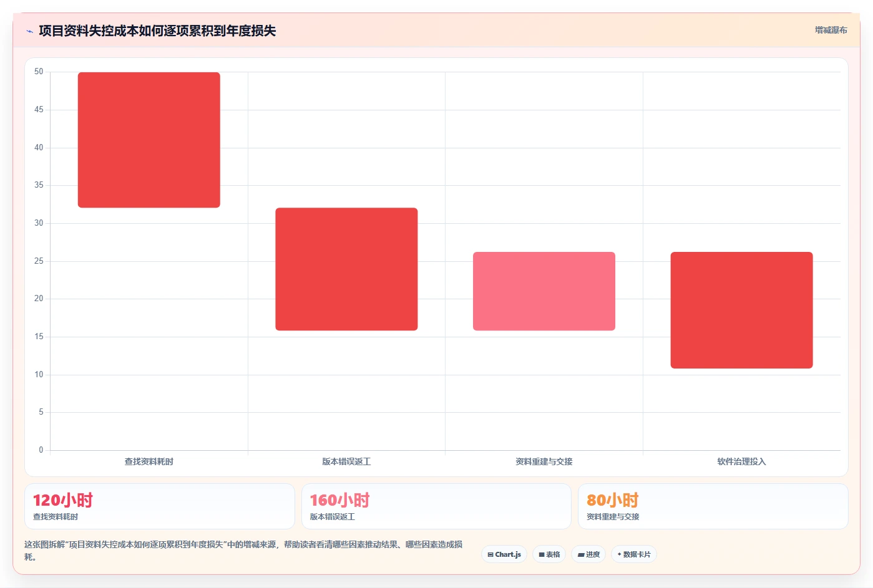
Task: Click the 资料重建与交接 caption under 80小时
Action: (x=613, y=517)
